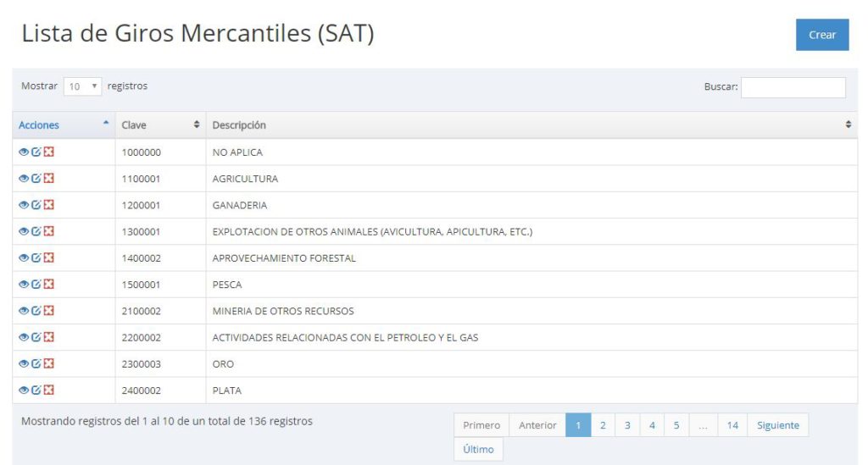Jump to page 14 in pagination

pyautogui.click(x=732, y=425)
